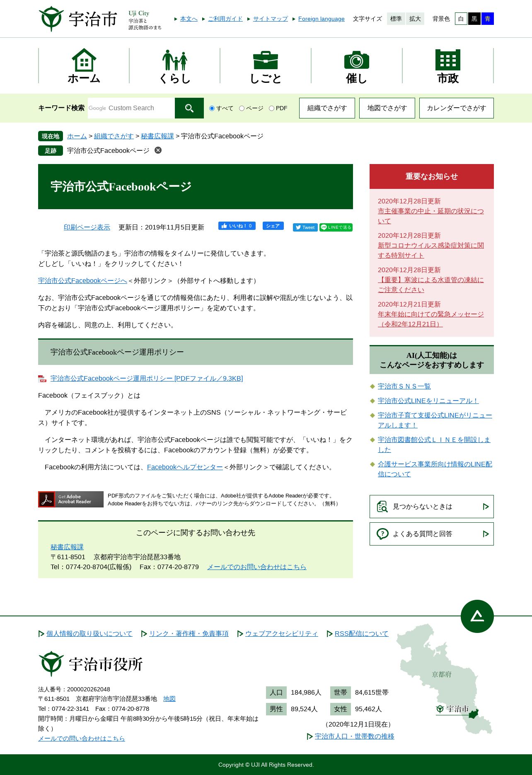Image resolution: width=532 pixels, height=775 pixels.
Task: Click 組織でさがす breadcrumb link
Action: tap(114, 136)
